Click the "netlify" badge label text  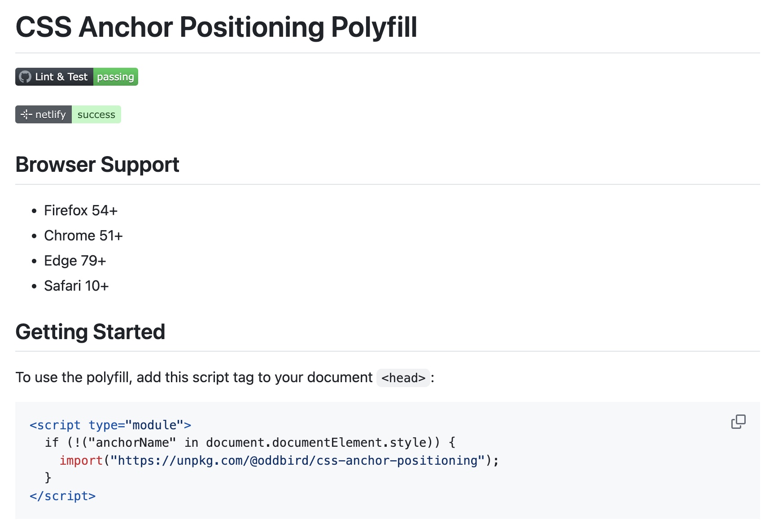pos(50,115)
